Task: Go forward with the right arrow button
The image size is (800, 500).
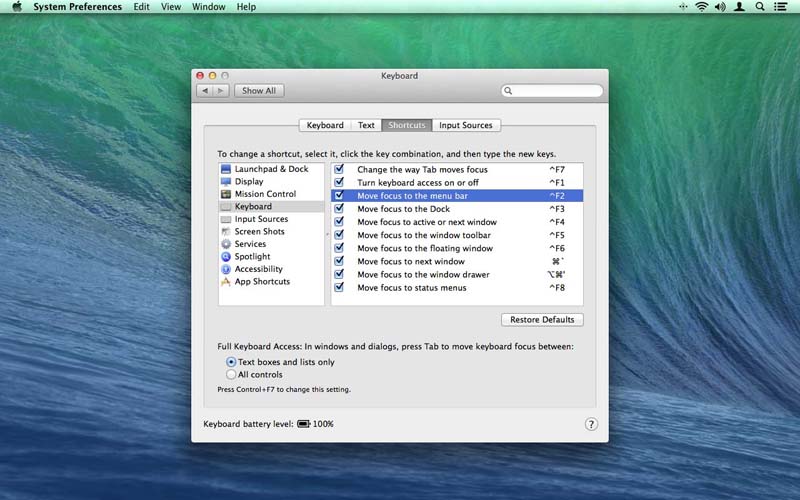Action: tap(220, 90)
